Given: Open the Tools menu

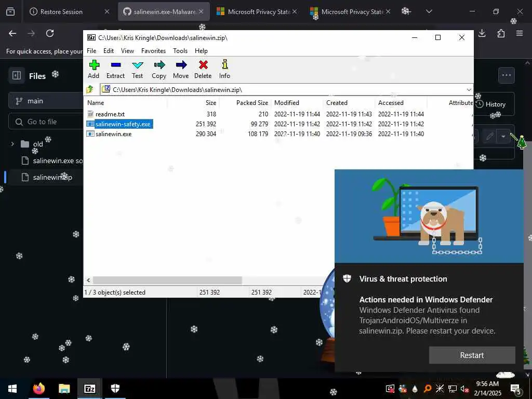Looking at the screenshot, I should tap(180, 50).
